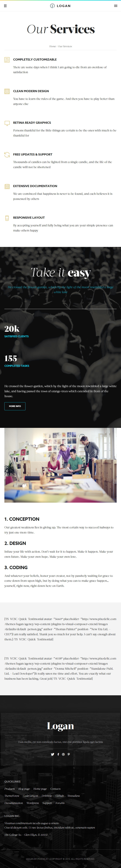Open the Facebook social icon in footer
121x868 pixels.
coord(58,754)
